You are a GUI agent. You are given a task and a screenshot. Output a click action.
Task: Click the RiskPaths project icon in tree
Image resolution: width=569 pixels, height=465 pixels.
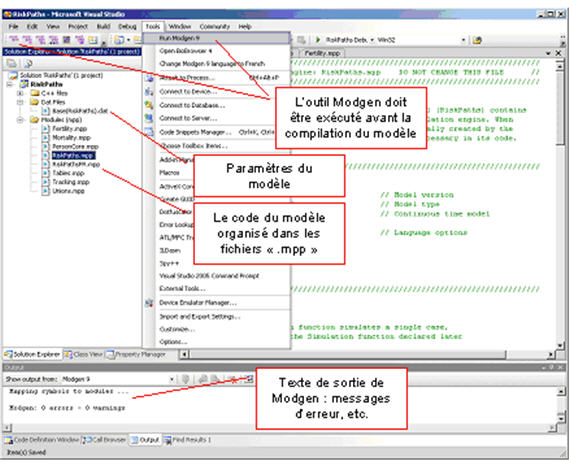[x=24, y=84]
